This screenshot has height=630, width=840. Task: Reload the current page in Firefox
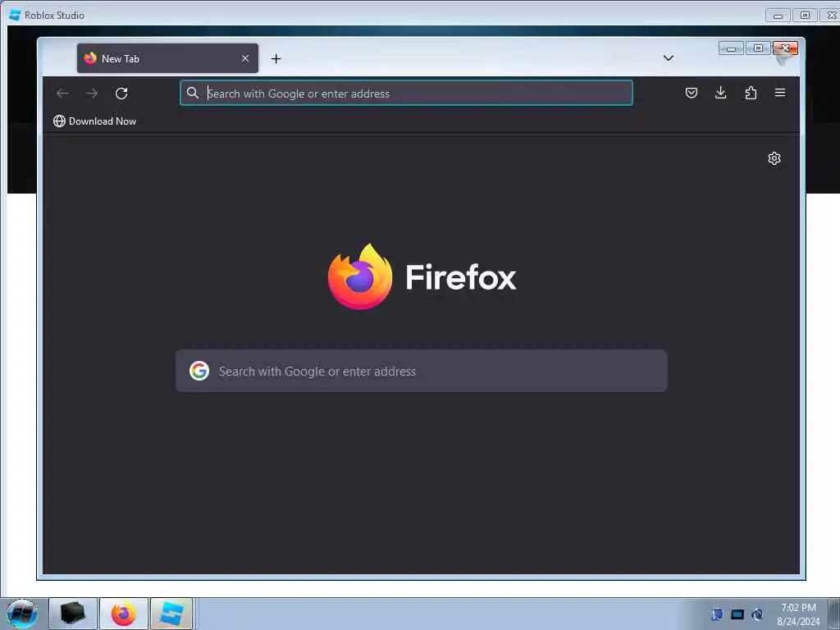(121, 94)
